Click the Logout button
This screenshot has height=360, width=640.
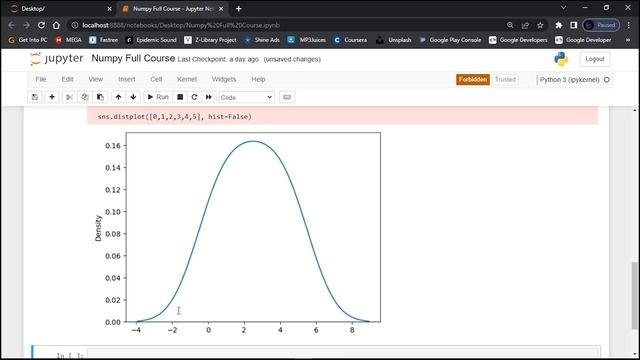(x=595, y=59)
